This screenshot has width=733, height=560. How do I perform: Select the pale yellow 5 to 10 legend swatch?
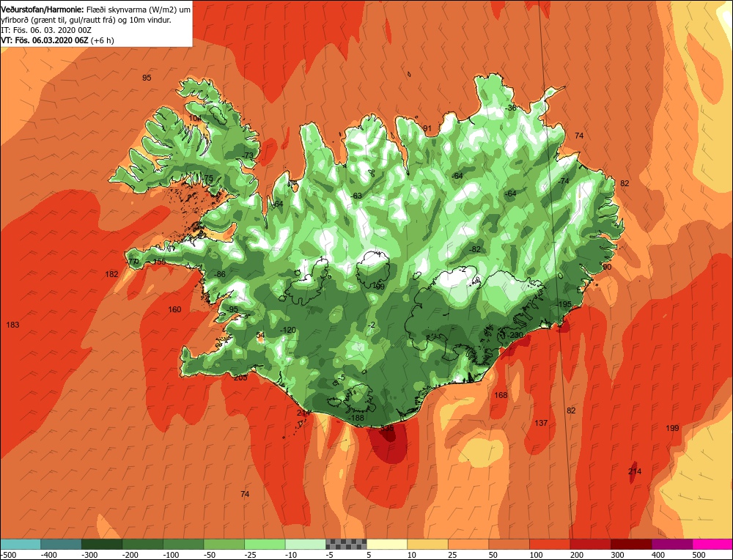click(386, 544)
